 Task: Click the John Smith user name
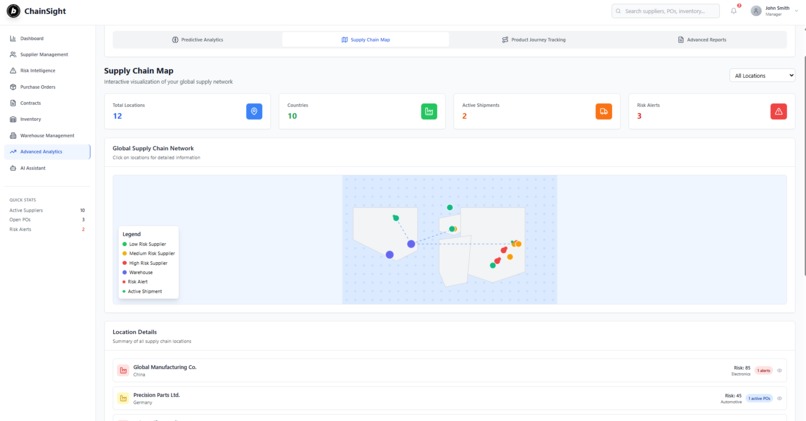tap(777, 8)
